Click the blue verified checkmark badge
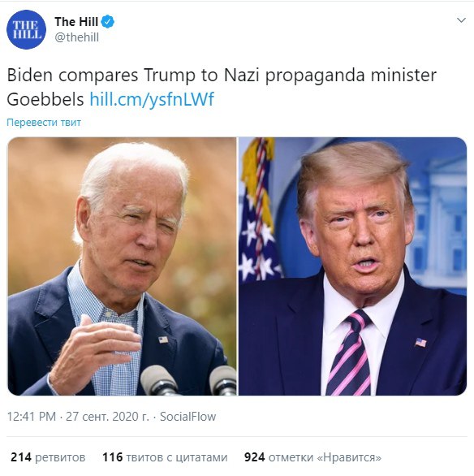 coord(108,22)
